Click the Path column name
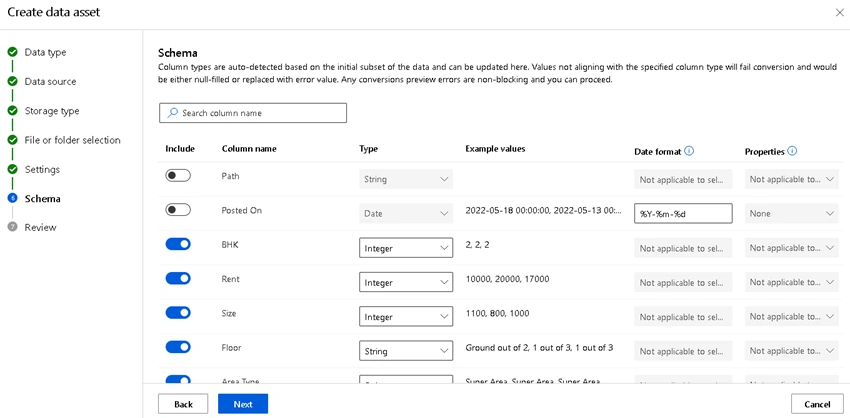Image resolution: width=850 pixels, height=418 pixels. click(x=230, y=176)
